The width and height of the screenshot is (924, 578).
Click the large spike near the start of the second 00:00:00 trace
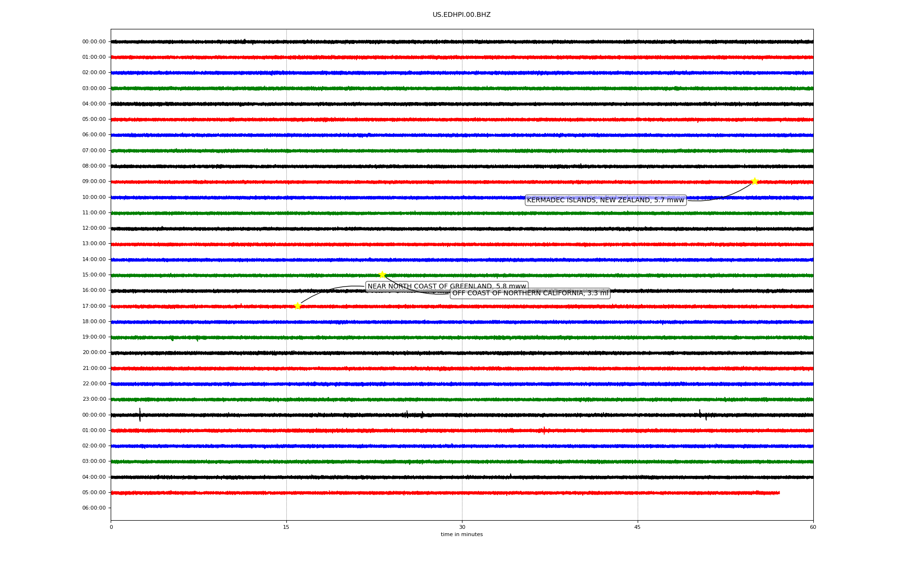click(140, 415)
